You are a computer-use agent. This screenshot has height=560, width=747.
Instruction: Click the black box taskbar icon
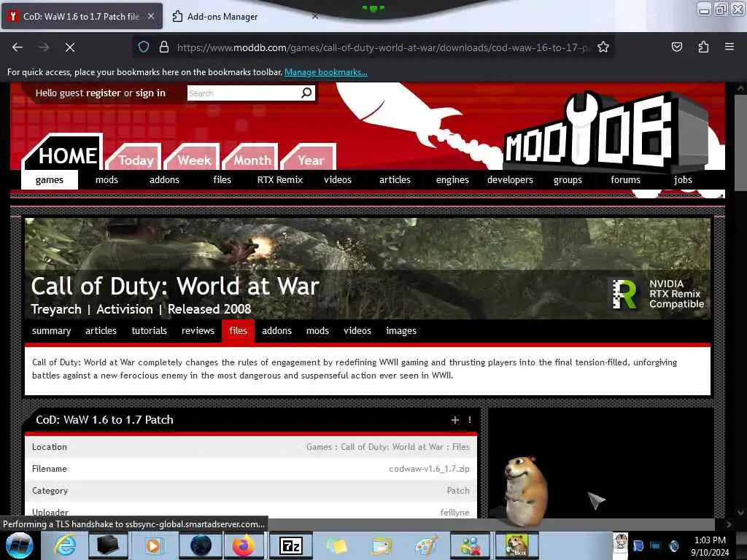[108, 545]
